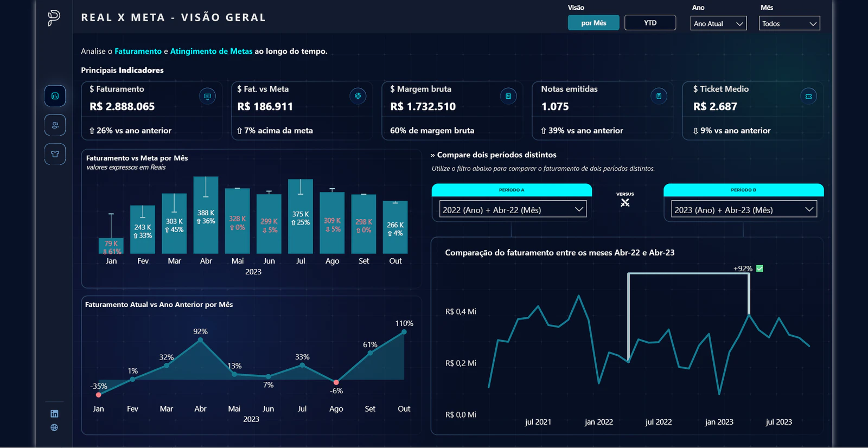Select the Fev bar labeled 243 K
The image size is (868, 448).
(143, 229)
